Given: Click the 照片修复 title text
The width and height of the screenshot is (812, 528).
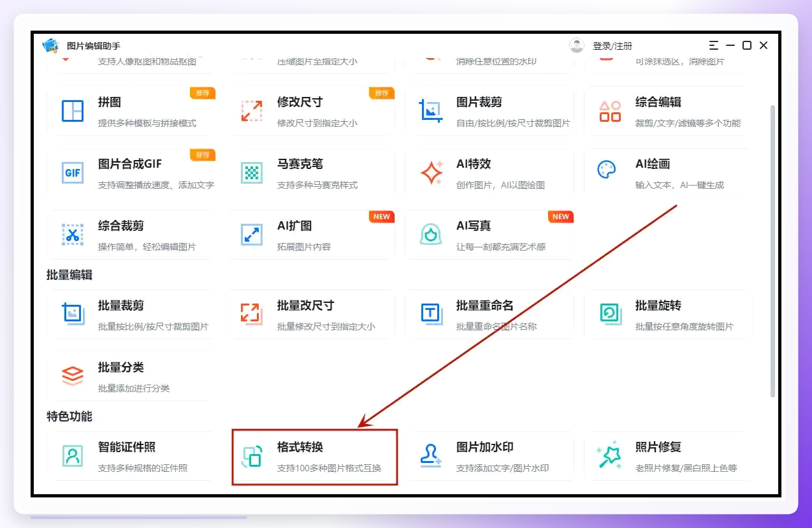Looking at the screenshot, I should point(658,447).
